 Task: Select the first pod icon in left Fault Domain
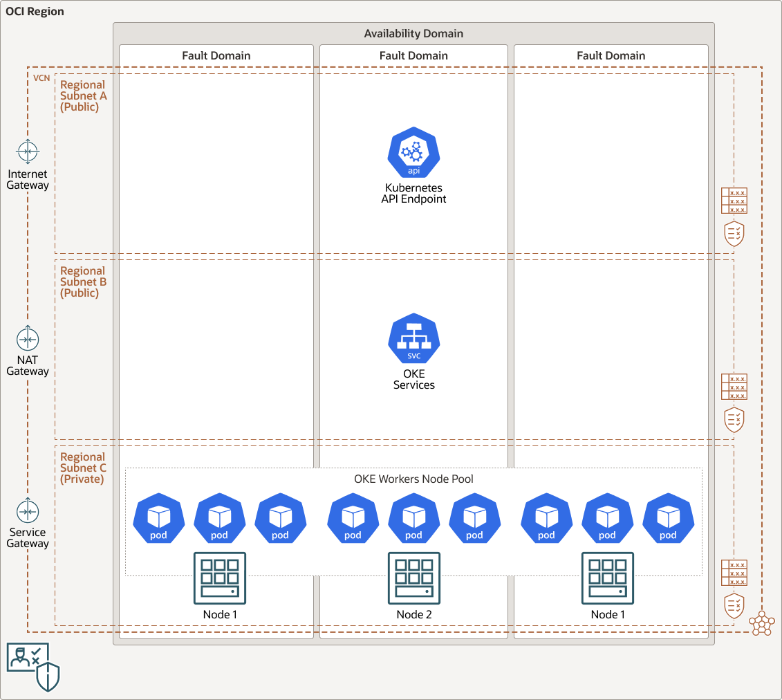click(x=158, y=518)
